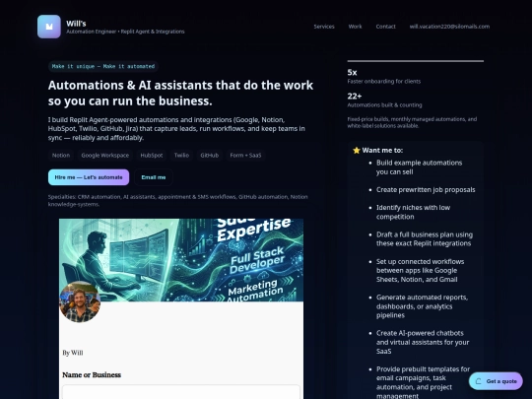Click the 22+ automations stat
This screenshot has height=399, width=532.
click(384, 100)
